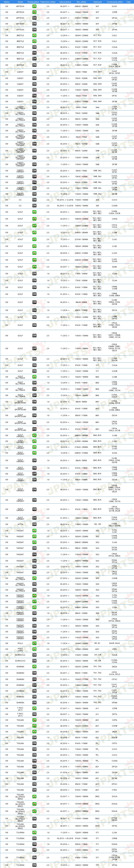Click the '180kW / 245KM' cell in the GOLF DLBA row
The height and width of the screenshot is (868, 134).
[x=81, y=267]
